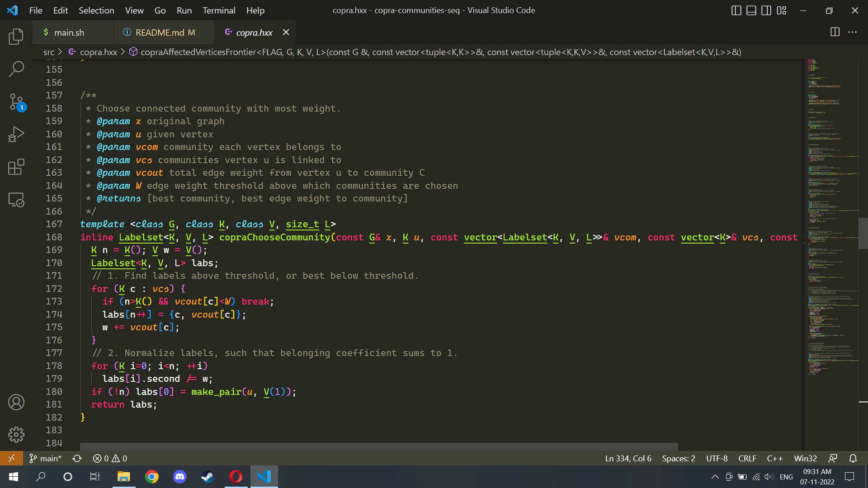Open the Remote Explorer view
This screenshot has width=868, height=488.
[16, 200]
